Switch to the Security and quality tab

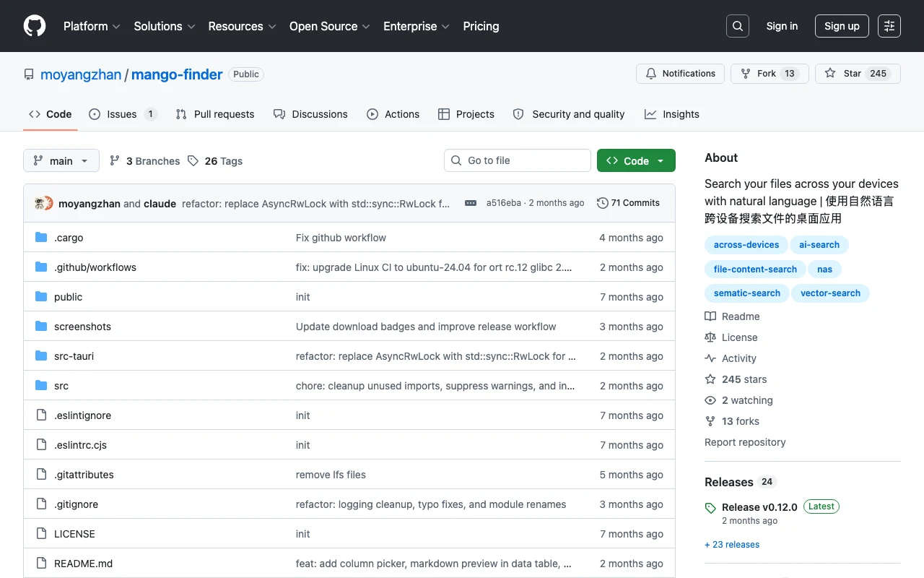(x=569, y=114)
